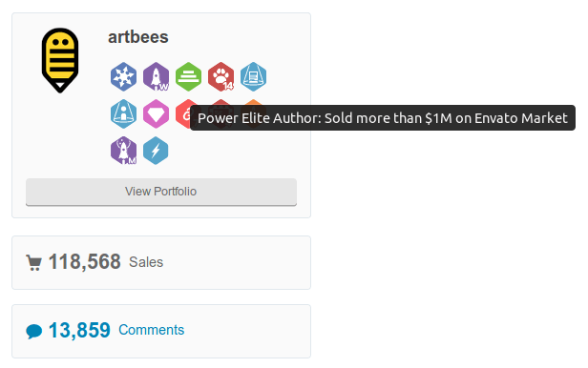
Task: Click the View Portfolio button
Action: point(161,192)
